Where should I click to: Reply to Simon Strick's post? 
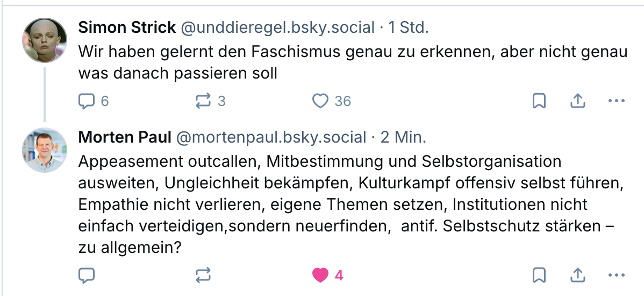(x=87, y=101)
